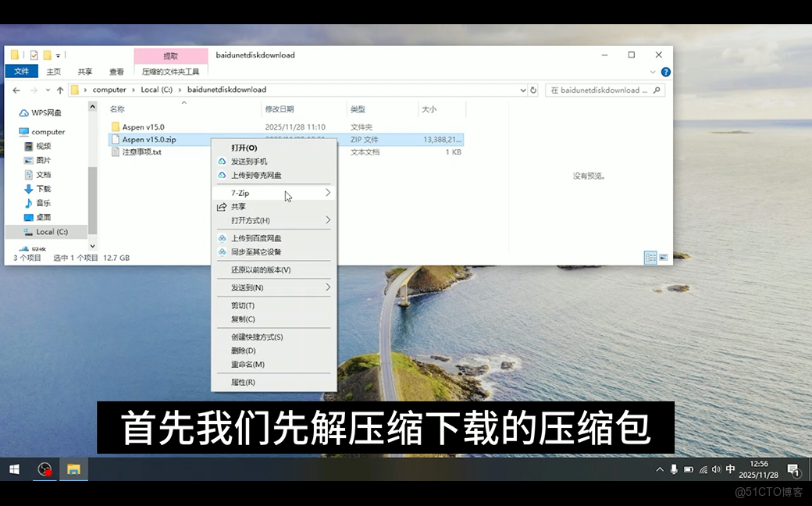Refresh the folder using the refresh icon
The height and width of the screenshot is (506, 812).
click(534, 90)
